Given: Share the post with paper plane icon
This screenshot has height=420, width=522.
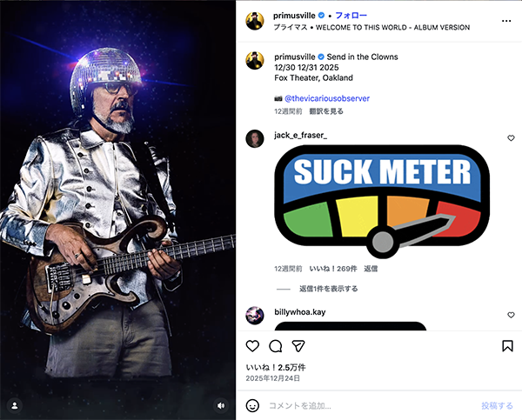Looking at the screenshot, I should coord(298,346).
